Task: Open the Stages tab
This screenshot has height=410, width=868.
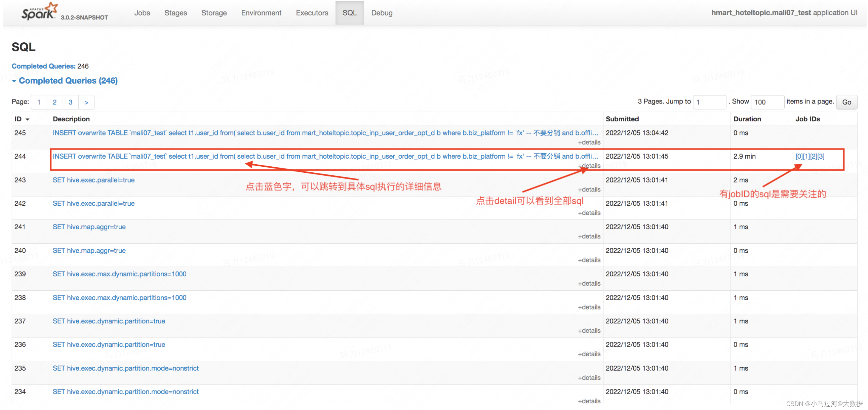Action: [175, 12]
